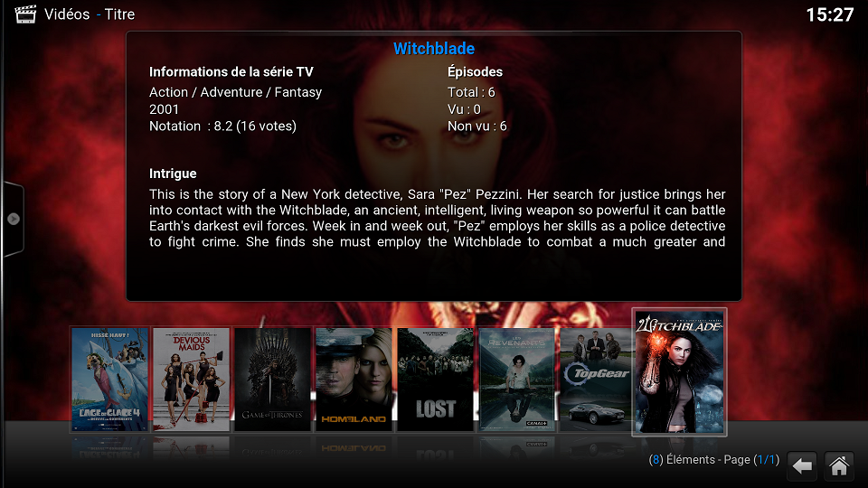Click the Intrigue plot description text
Screen dimensions: 868x488
pyautogui.click(x=438, y=218)
